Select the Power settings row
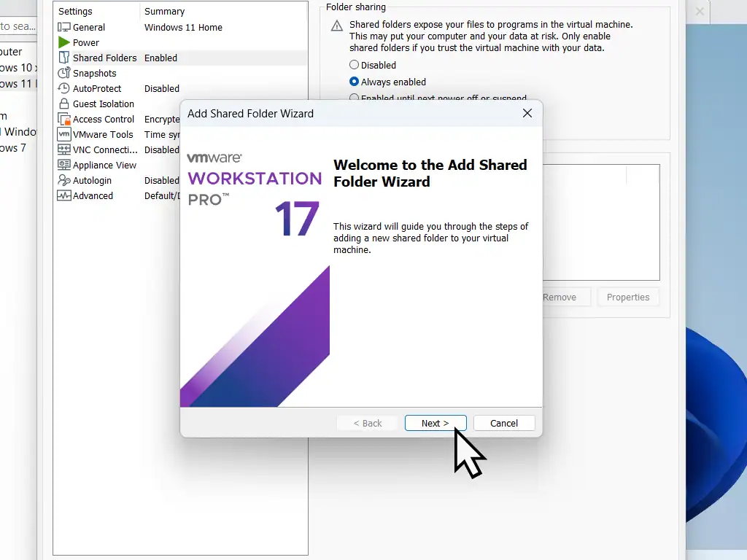 [181, 42]
